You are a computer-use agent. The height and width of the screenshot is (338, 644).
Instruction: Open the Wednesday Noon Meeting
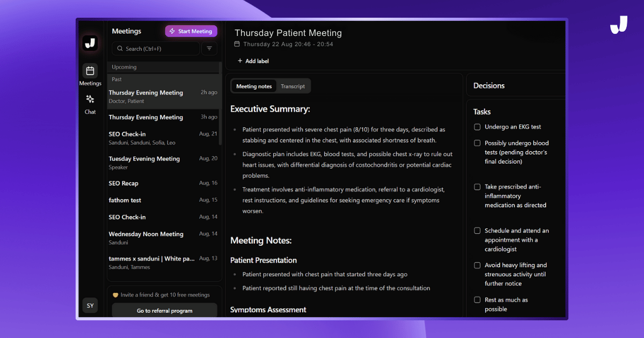(x=163, y=238)
